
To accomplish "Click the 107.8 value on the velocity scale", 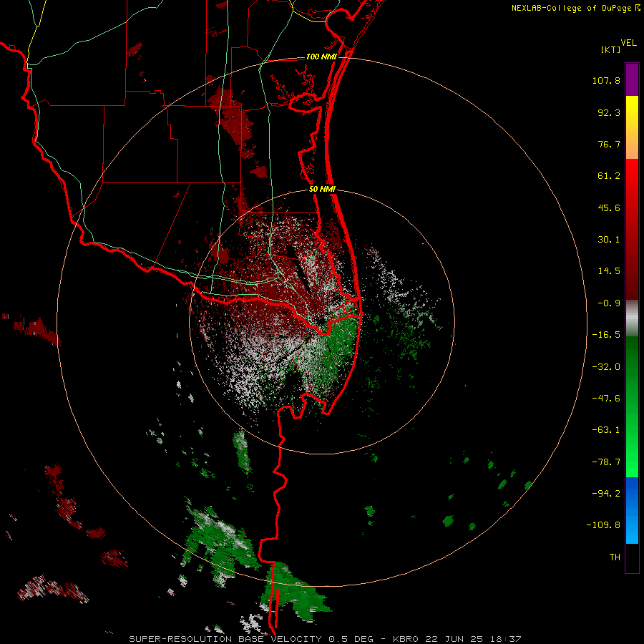I will coord(606,80).
